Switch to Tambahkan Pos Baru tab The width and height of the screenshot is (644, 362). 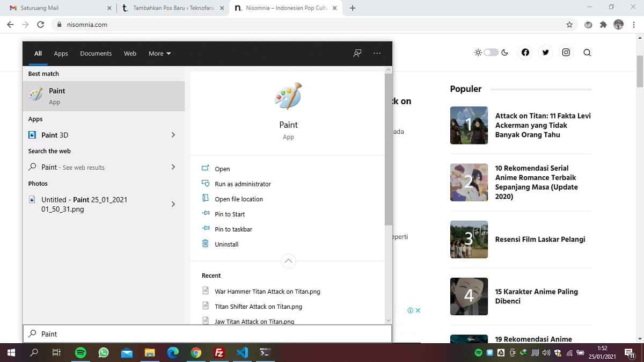pos(172,8)
